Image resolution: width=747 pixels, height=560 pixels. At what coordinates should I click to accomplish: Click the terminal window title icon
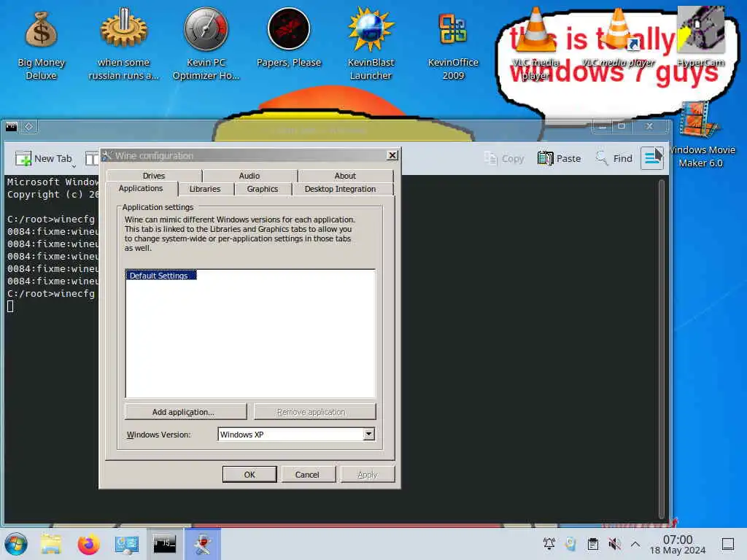(12, 127)
